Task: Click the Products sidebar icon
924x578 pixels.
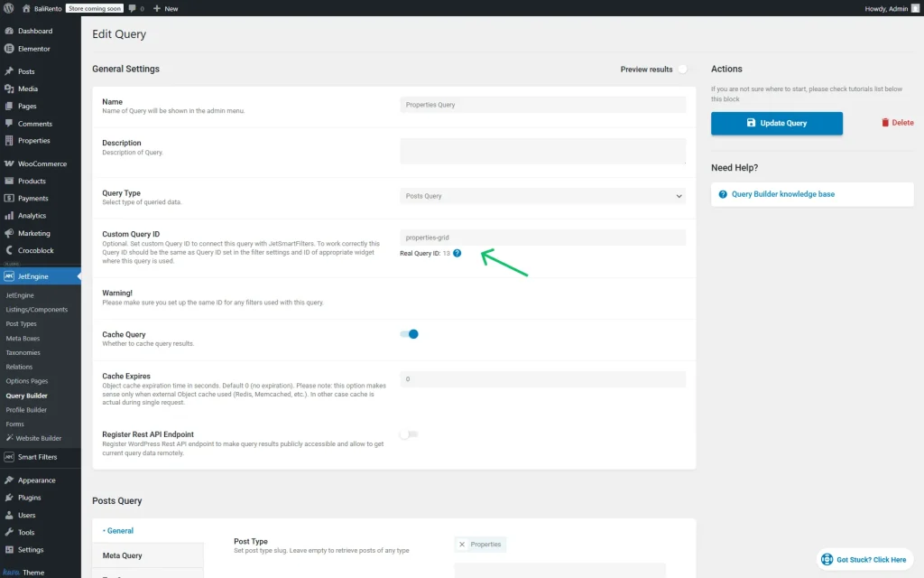Action: pyautogui.click(x=9, y=181)
